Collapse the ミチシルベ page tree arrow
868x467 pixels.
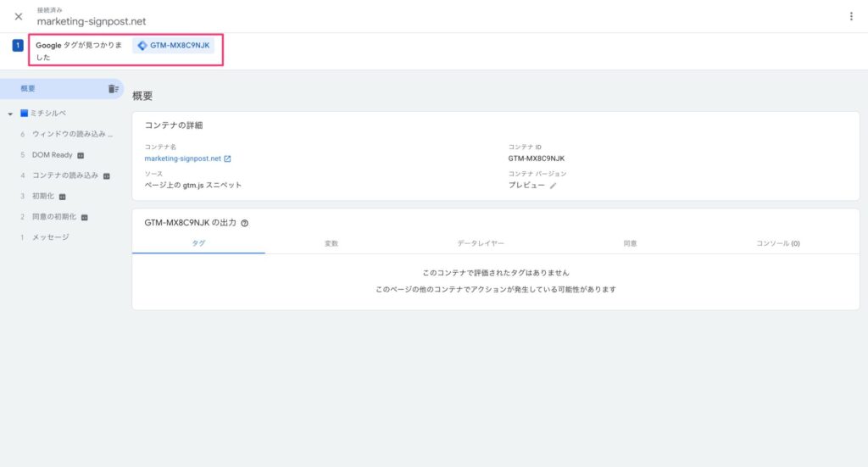10,114
